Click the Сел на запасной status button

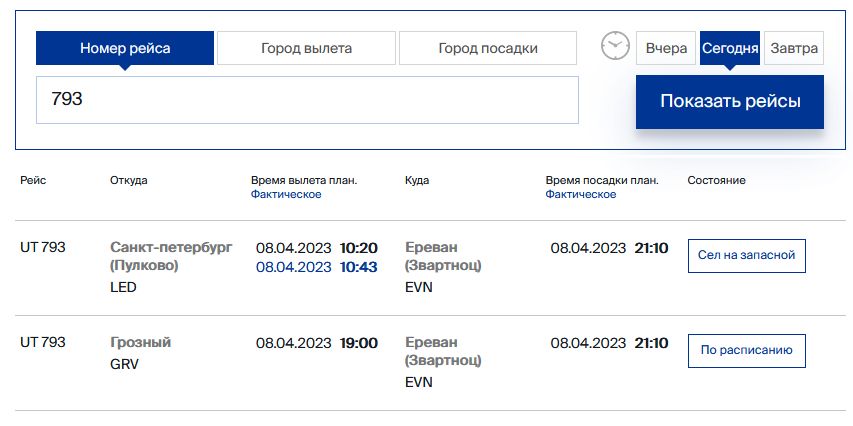pyautogui.click(x=746, y=255)
